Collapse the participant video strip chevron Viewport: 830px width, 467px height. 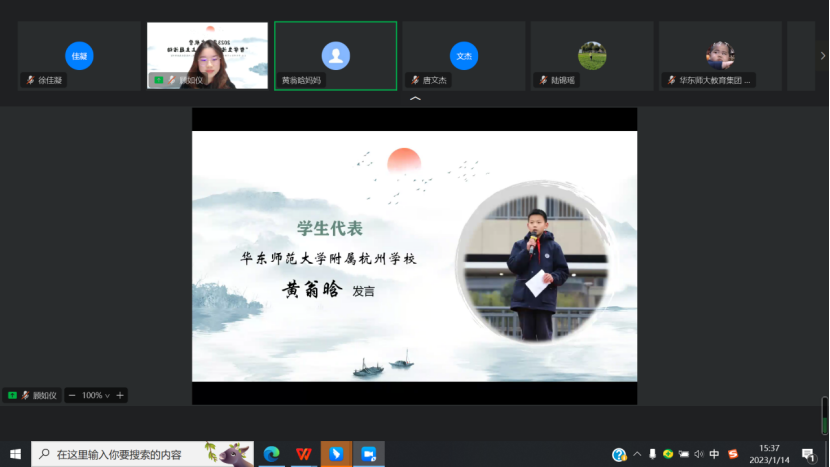415,99
